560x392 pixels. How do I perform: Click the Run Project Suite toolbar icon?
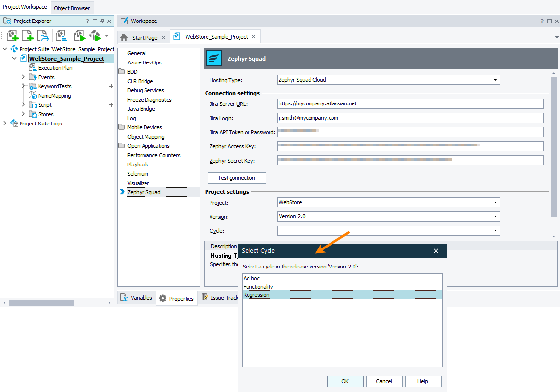point(95,36)
